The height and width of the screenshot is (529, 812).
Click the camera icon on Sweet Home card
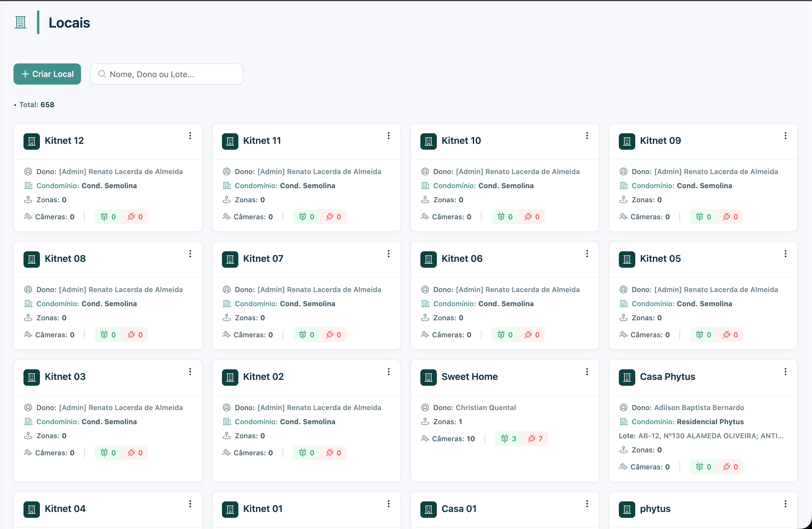point(425,438)
